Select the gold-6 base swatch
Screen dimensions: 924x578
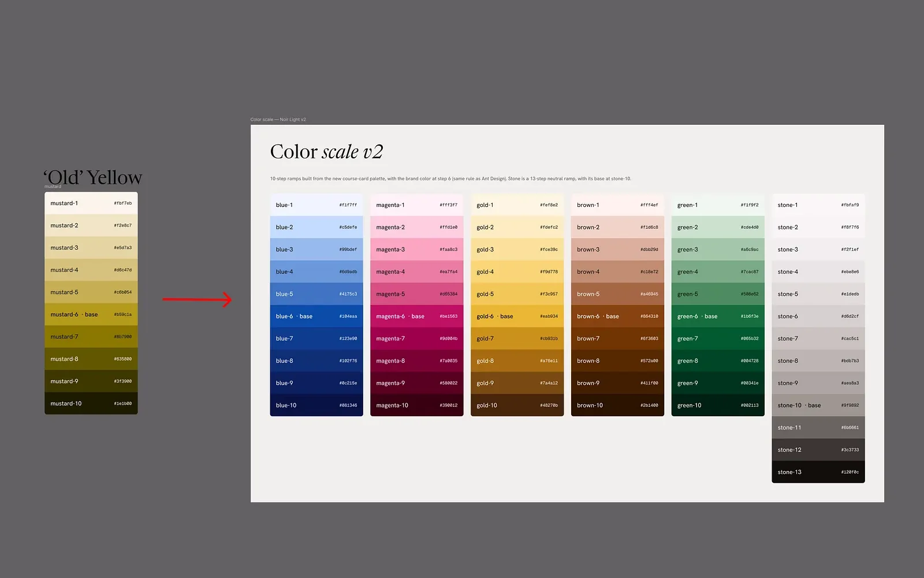517,316
